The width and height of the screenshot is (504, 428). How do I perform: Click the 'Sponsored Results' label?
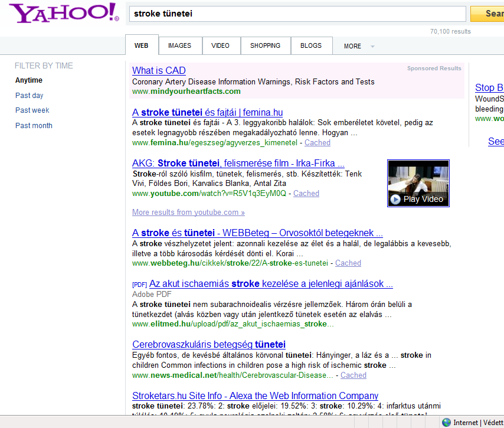(x=434, y=68)
